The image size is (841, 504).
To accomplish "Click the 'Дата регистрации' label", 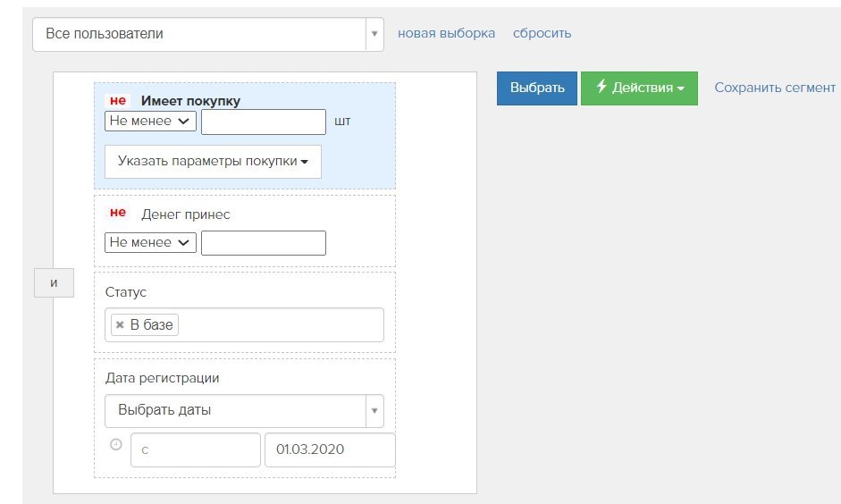I will tap(162, 378).
